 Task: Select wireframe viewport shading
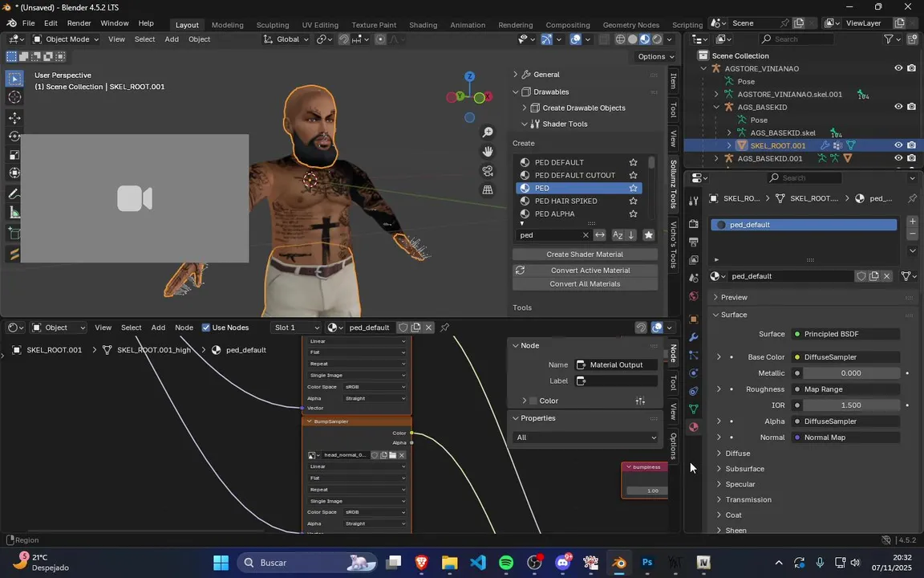tap(621, 39)
